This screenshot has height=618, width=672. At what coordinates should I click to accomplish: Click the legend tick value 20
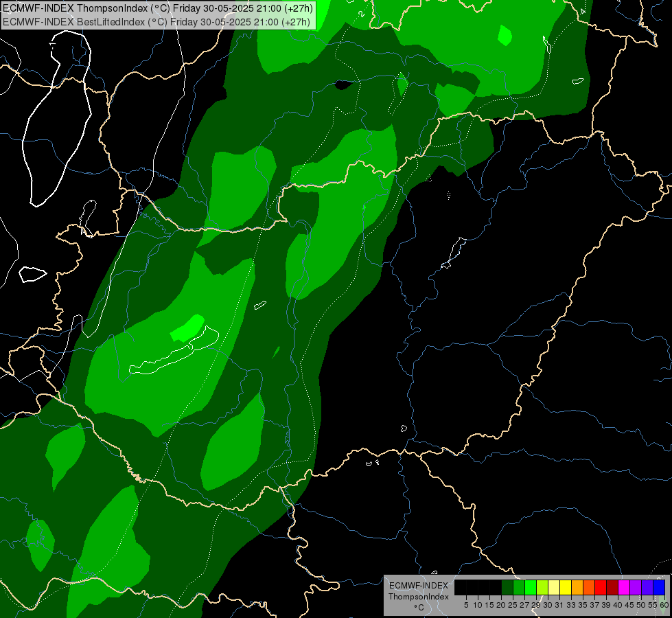tap(502, 605)
